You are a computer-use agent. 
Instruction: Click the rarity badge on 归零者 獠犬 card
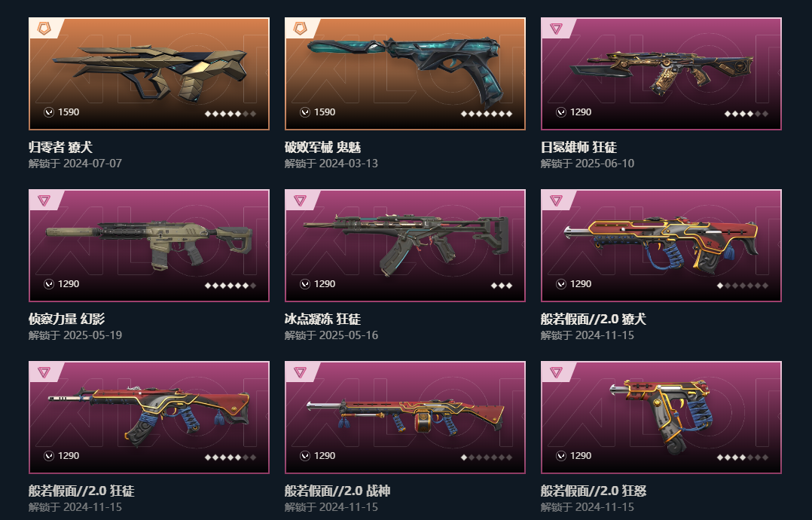click(x=44, y=29)
